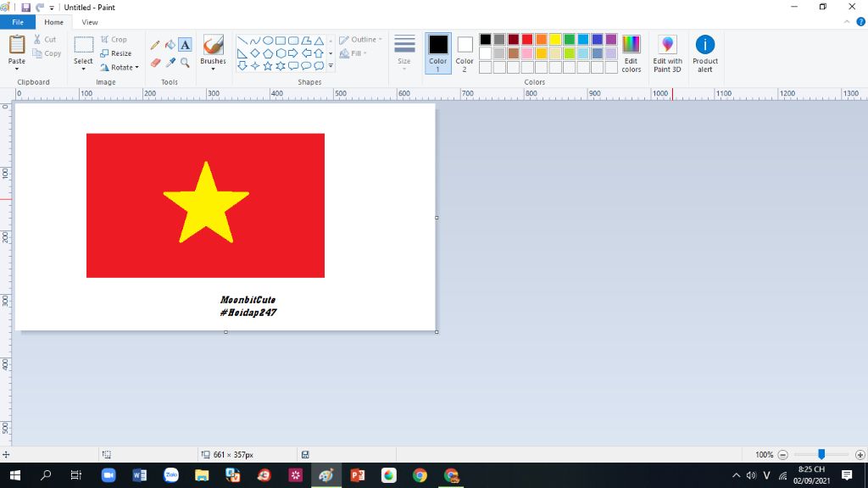The height and width of the screenshot is (488, 868).
Task: Activate the Text tool
Action: click(x=185, y=45)
